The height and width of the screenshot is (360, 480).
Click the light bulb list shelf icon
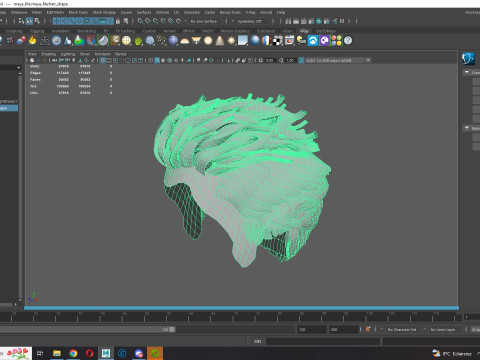[x=301, y=41]
